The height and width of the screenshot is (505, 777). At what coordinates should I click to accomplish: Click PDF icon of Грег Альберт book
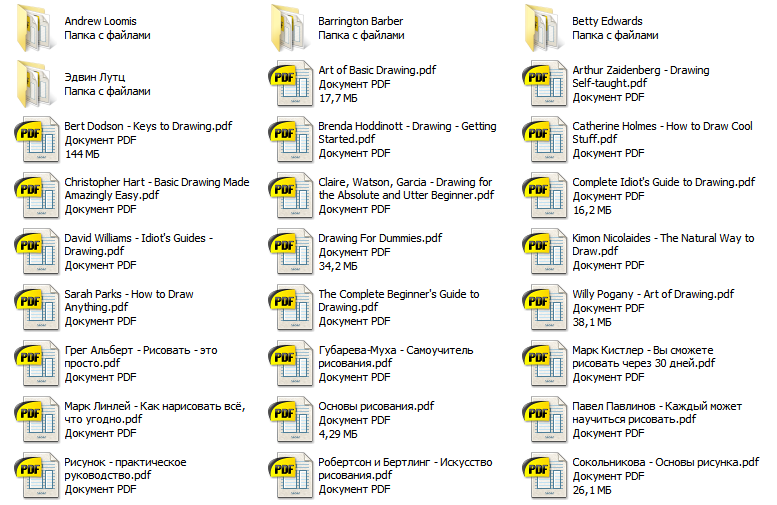coord(38,363)
